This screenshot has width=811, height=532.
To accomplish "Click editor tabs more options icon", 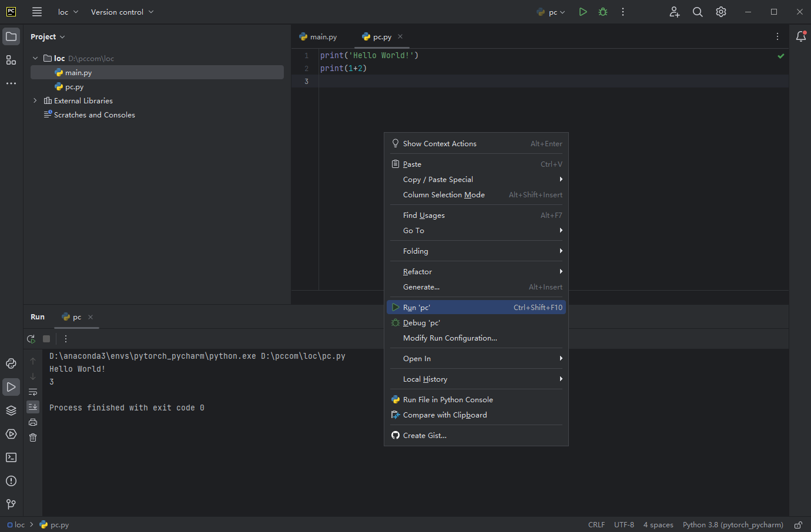I will coord(778,36).
